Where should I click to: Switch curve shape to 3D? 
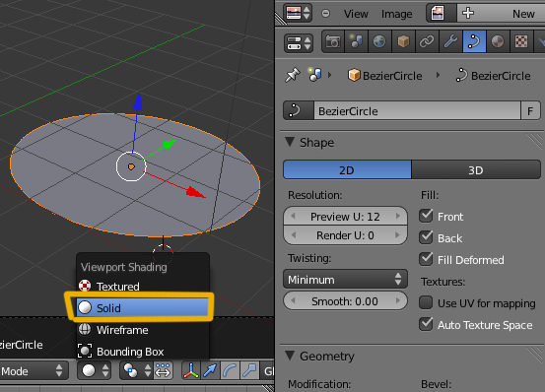pos(476,169)
